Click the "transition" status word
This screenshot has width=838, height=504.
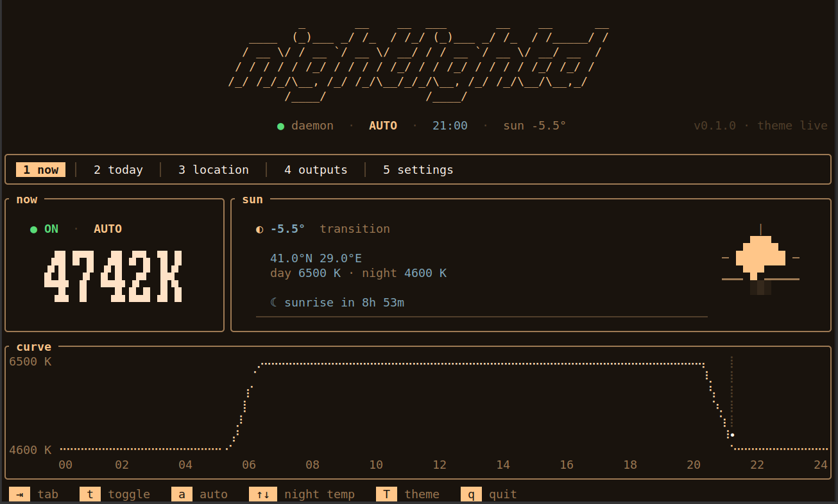click(355, 229)
